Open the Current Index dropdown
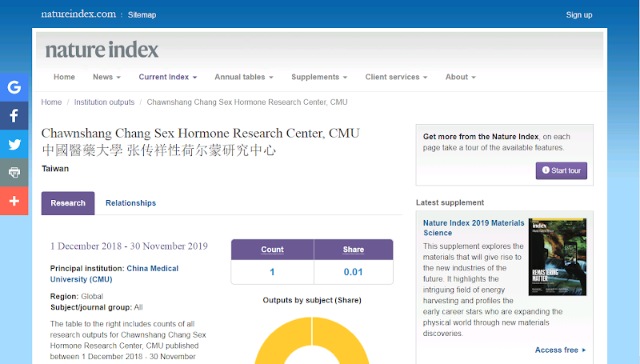640x364 pixels. pos(167,78)
